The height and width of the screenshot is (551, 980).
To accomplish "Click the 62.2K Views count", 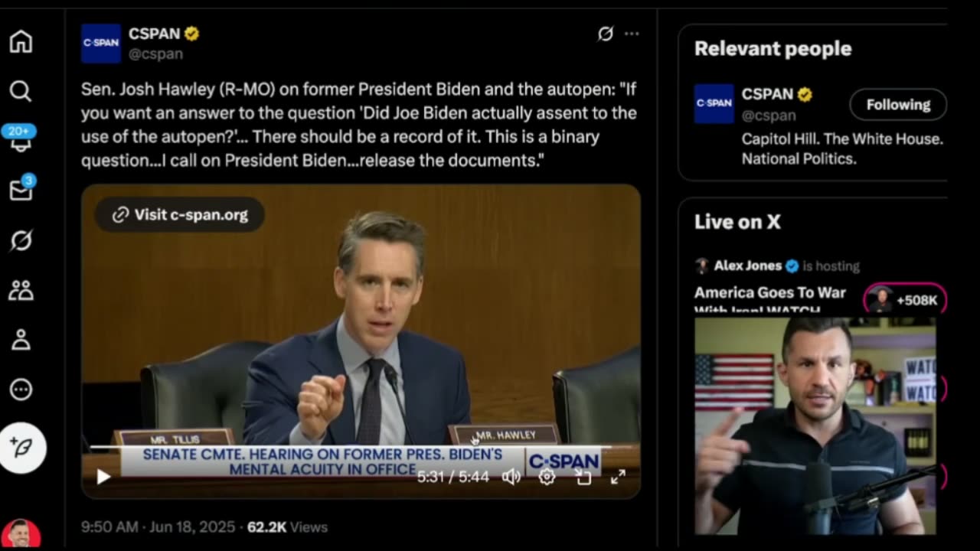I will coord(287,527).
